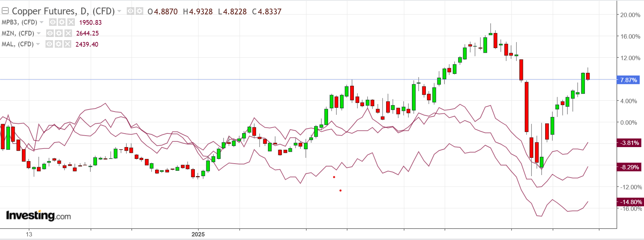Image resolution: width=644 pixels, height=240 pixels.
Task: Click the 16.00% axis label
Action: pos(630,37)
